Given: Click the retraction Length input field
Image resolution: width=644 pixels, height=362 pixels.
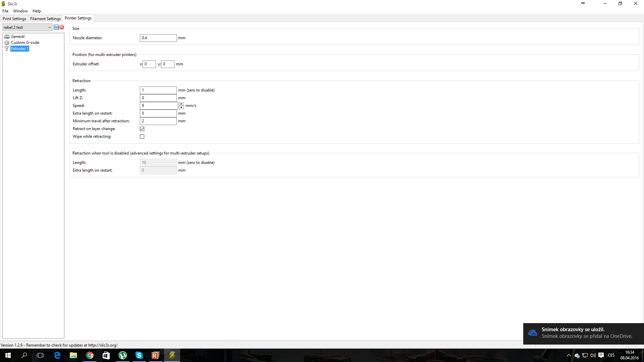Looking at the screenshot, I should [158, 90].
